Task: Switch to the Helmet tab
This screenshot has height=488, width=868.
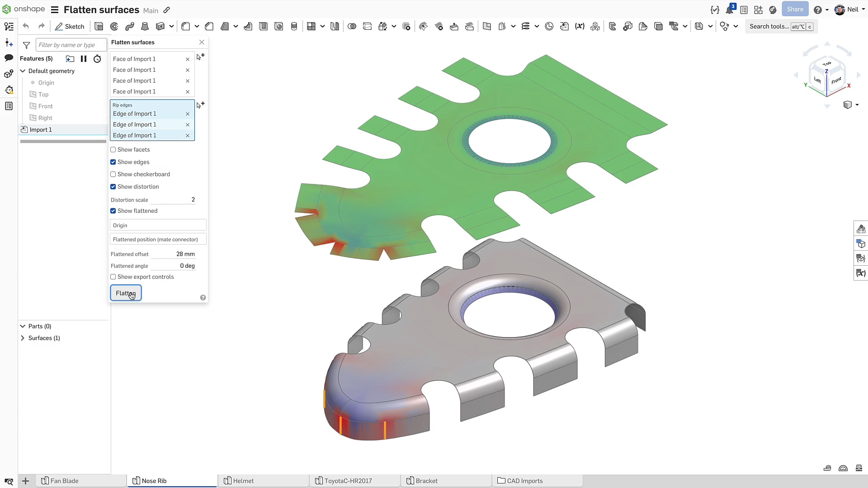Action: point(243,481)
